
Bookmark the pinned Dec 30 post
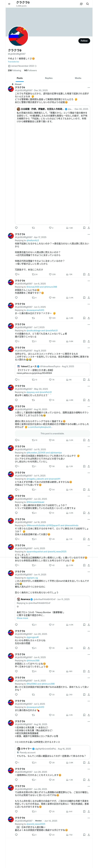pyautogui.click(x=84, y=228)
